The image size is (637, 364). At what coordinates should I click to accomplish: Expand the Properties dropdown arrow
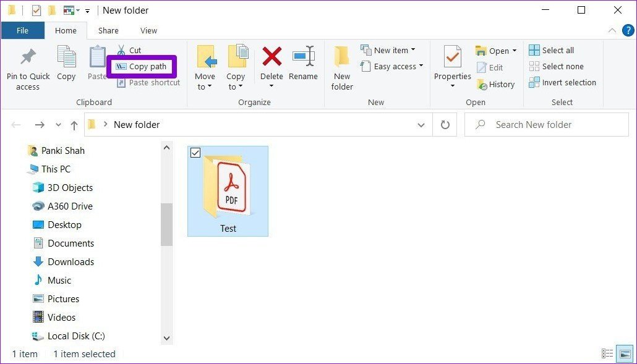click(453, 86)
